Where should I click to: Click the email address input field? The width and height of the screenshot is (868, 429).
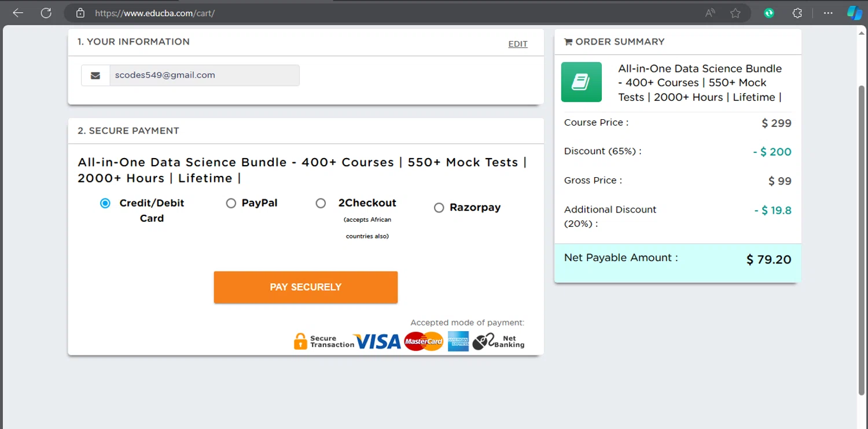(x=204, y=75)
